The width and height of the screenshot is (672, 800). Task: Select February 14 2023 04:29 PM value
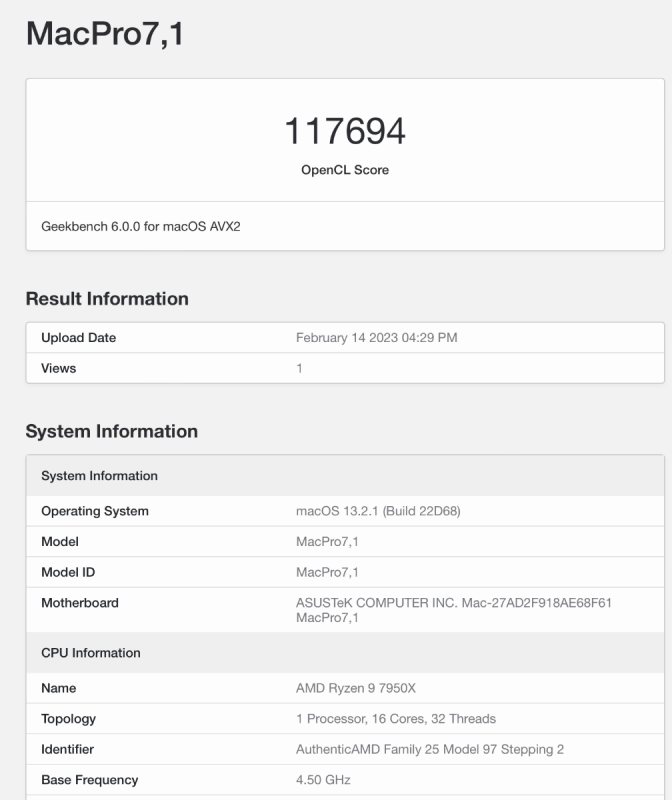click(x=377, y=338)
